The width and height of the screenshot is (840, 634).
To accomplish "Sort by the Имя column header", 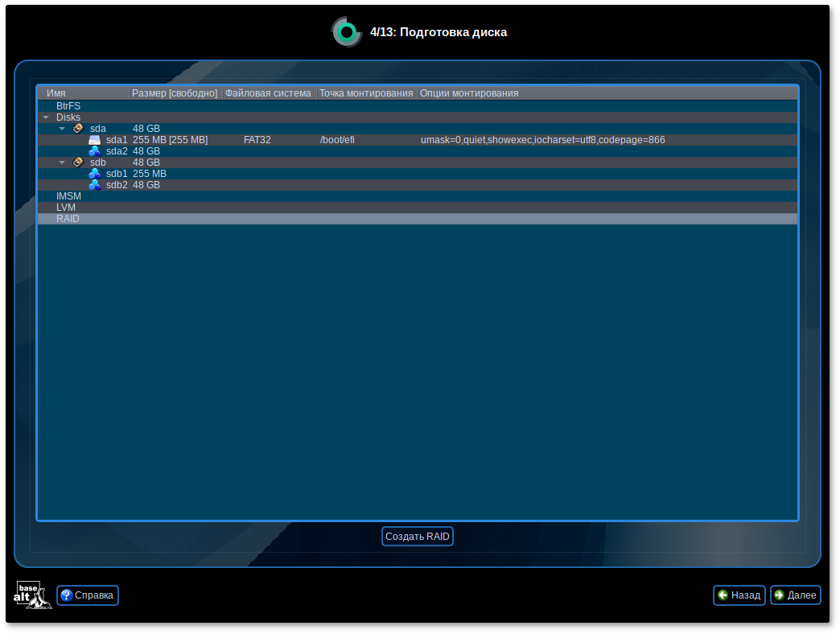I will coord(84,93).
